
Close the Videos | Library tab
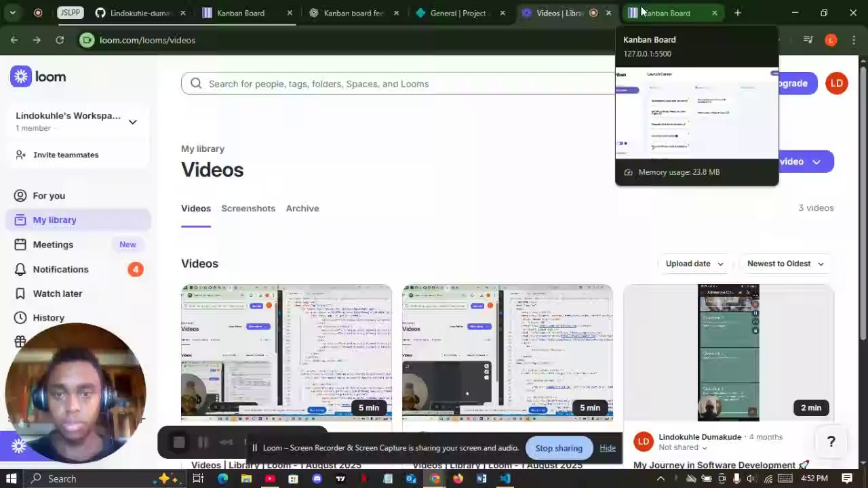[608, 13]
